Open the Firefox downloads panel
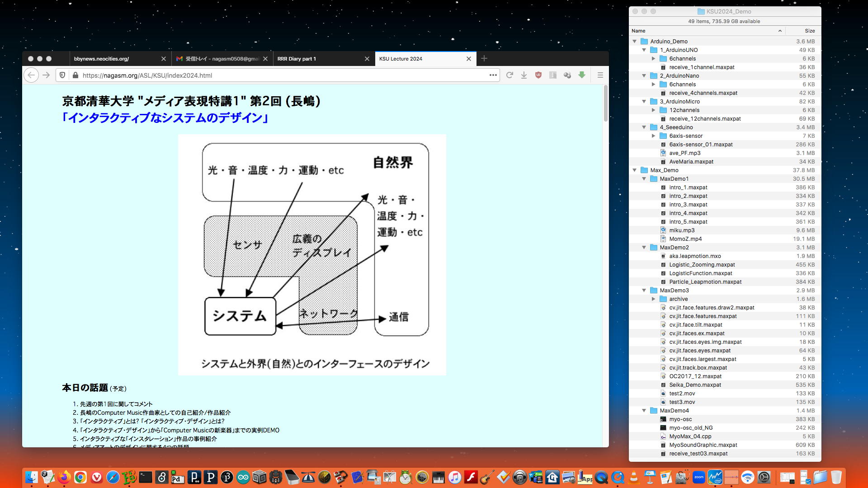 524,75
